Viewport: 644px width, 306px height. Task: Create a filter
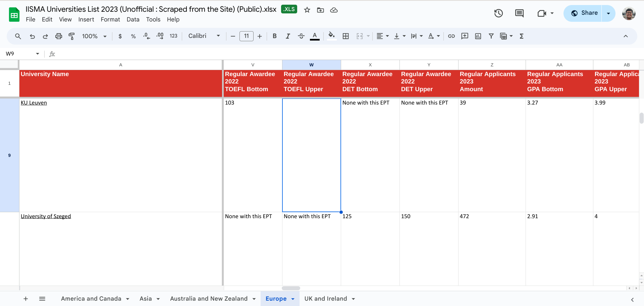[491, 36]
